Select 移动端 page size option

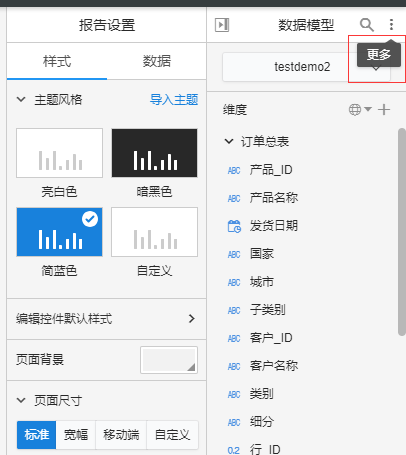[121, 435]
